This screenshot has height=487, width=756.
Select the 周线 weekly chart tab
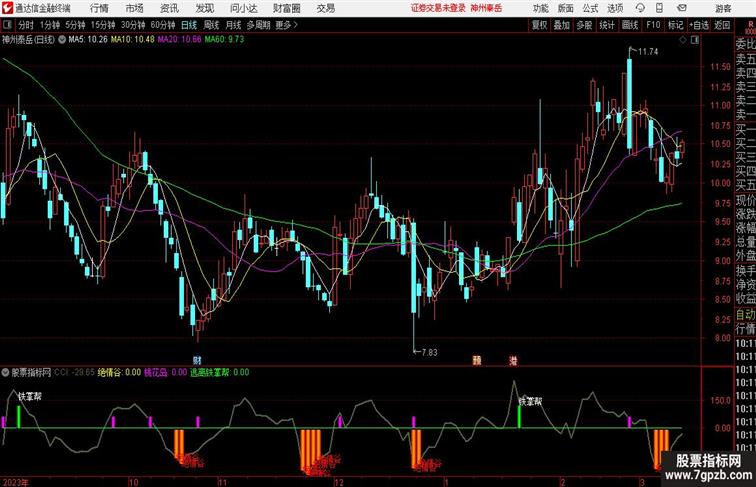pos(211,25)
